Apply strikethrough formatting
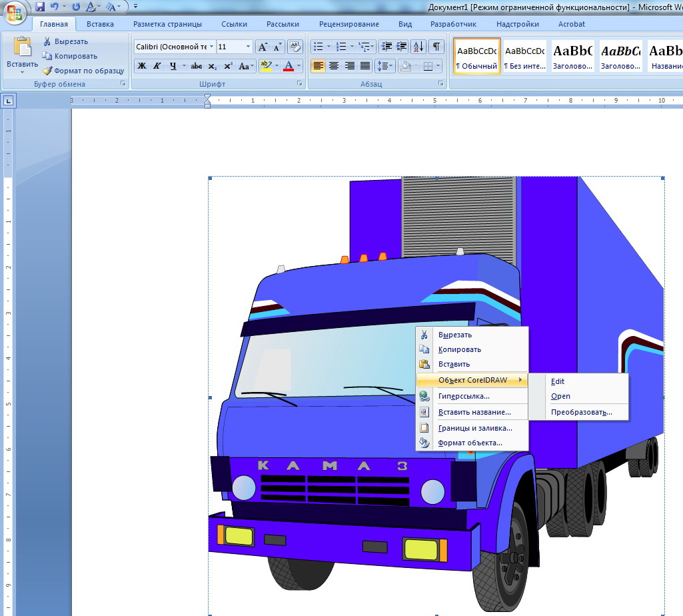The width and height of the screenshot is (683, 616). click(197, 66)
